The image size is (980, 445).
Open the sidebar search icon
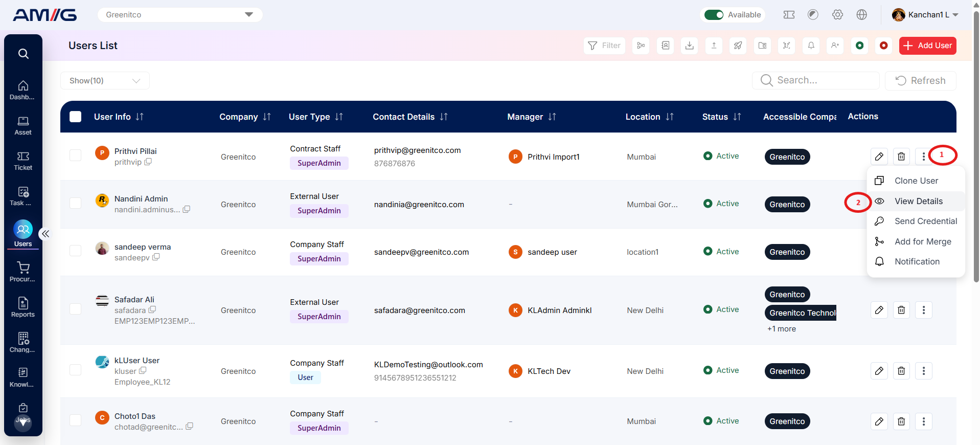(x=23, y=54)
